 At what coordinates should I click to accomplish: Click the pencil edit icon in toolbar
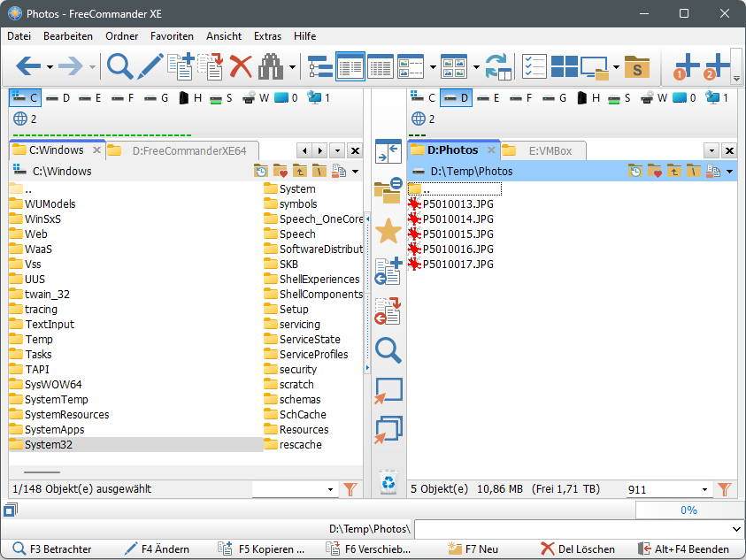click(150, 66)
